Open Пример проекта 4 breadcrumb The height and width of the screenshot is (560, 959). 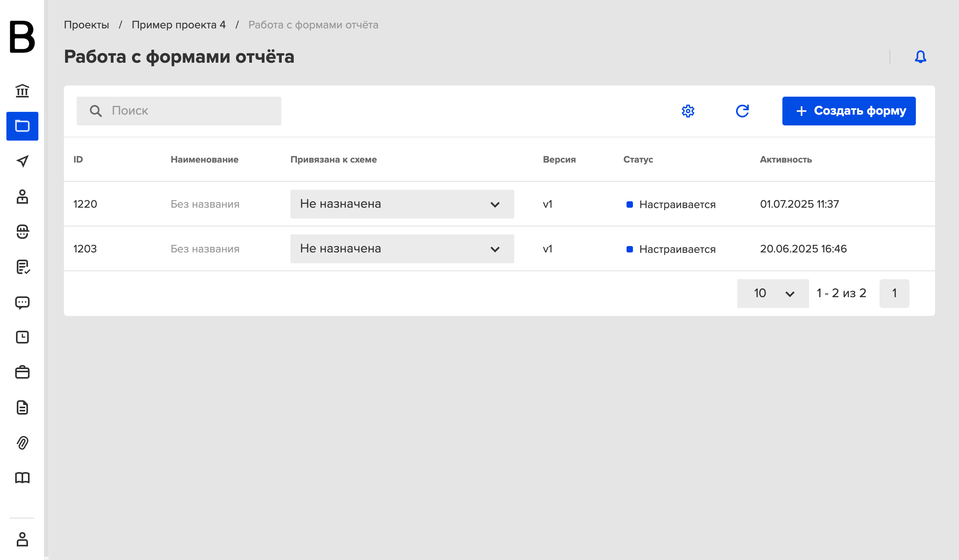(179, 25)
